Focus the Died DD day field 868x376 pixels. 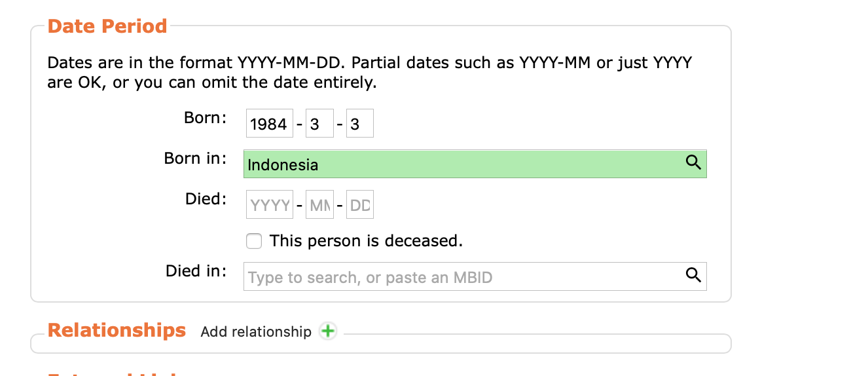(359, 205)
